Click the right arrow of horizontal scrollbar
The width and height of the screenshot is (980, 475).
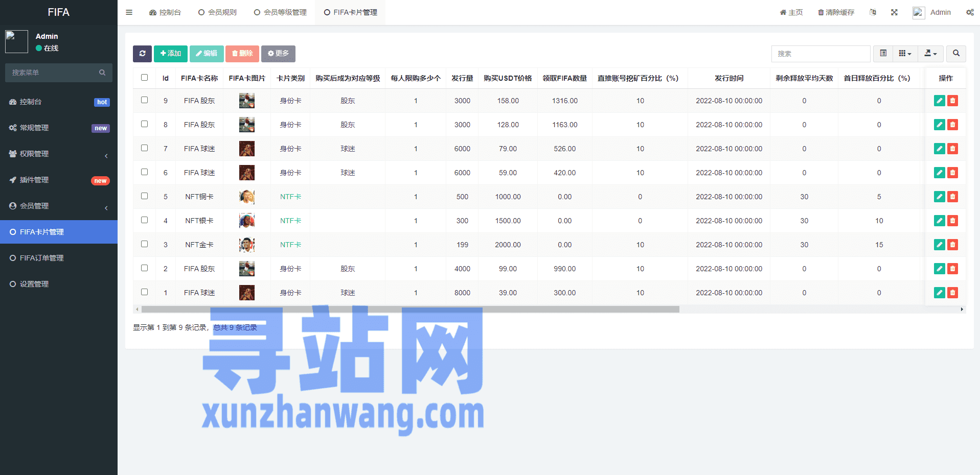(x=962, y=309)
